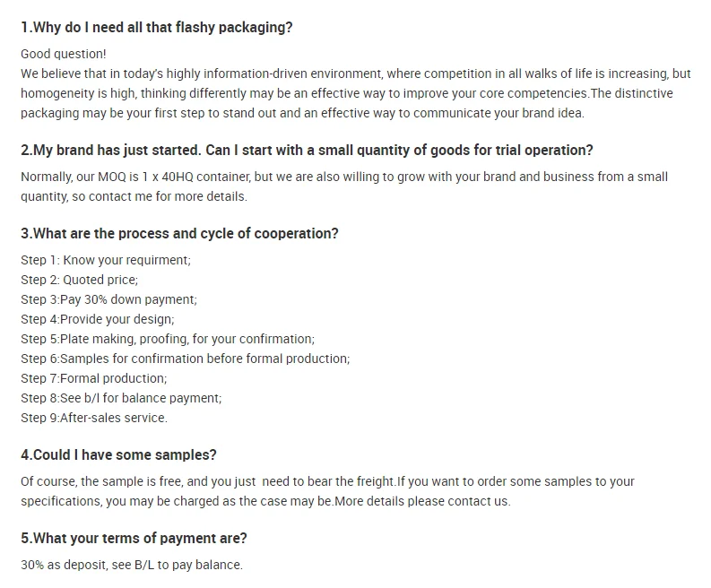The image size is (711, 588).
Task: Click the 'Why do I need all that flashy packaging?' heading
Action: [156, 27]
